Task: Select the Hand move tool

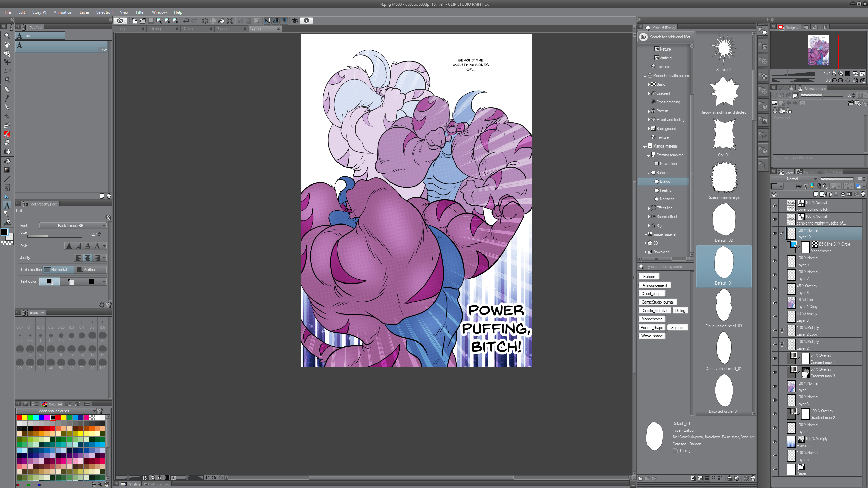Action: (7, 44)
